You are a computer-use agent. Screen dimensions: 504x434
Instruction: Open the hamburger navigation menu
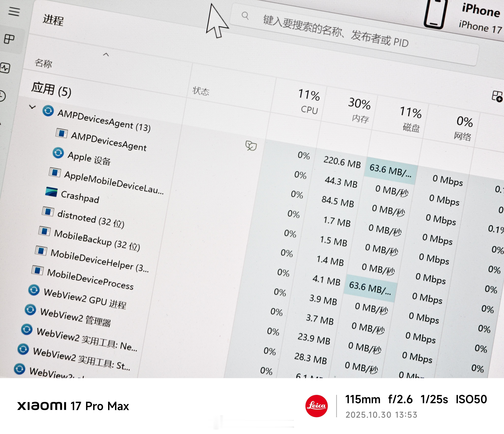pos(14,11)
